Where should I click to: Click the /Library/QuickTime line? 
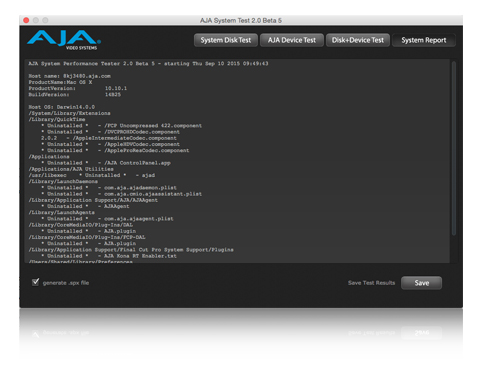point(57,119)
